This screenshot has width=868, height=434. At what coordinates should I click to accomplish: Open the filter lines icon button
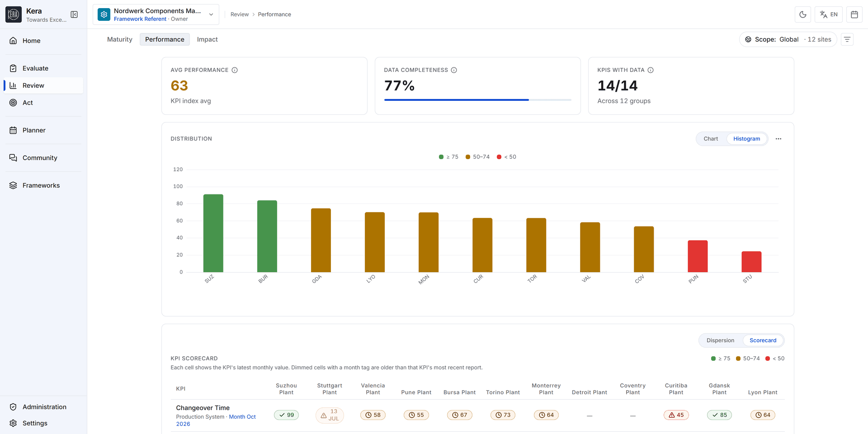coord(847,40)
